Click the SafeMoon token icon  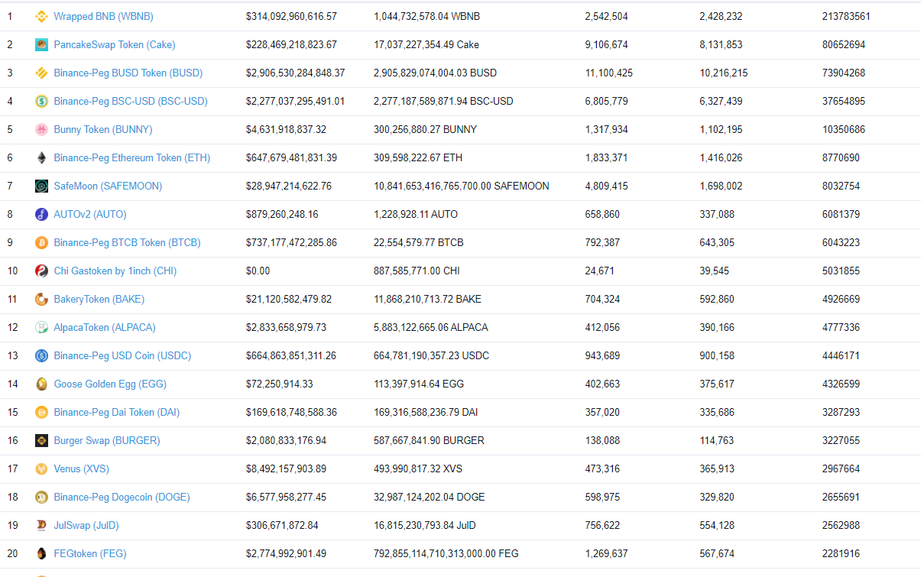(41, 186)
